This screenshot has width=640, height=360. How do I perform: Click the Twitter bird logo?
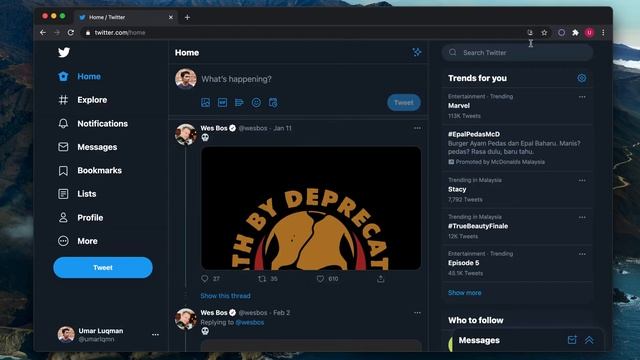[x=64, y=52]
